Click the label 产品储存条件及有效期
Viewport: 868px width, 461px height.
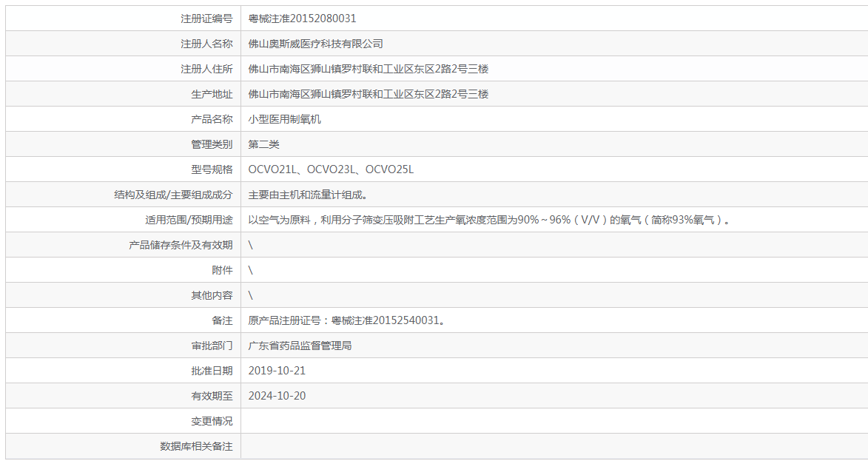(x=181, y=245)
